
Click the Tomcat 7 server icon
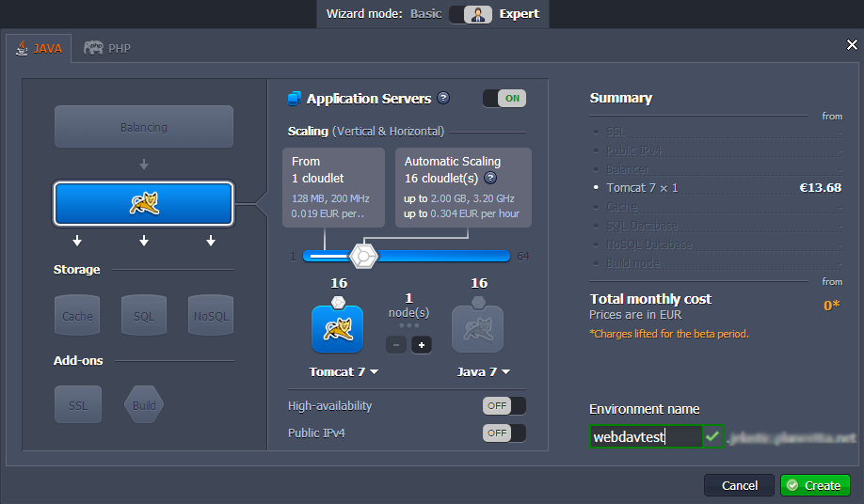[x=337, y=329]
